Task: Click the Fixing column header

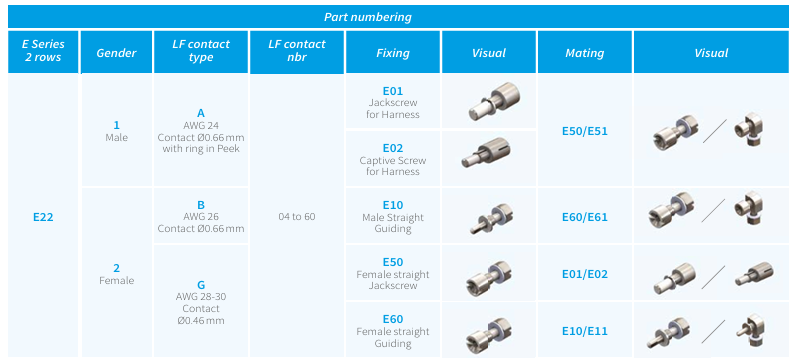Action: [x=393, y=52]
